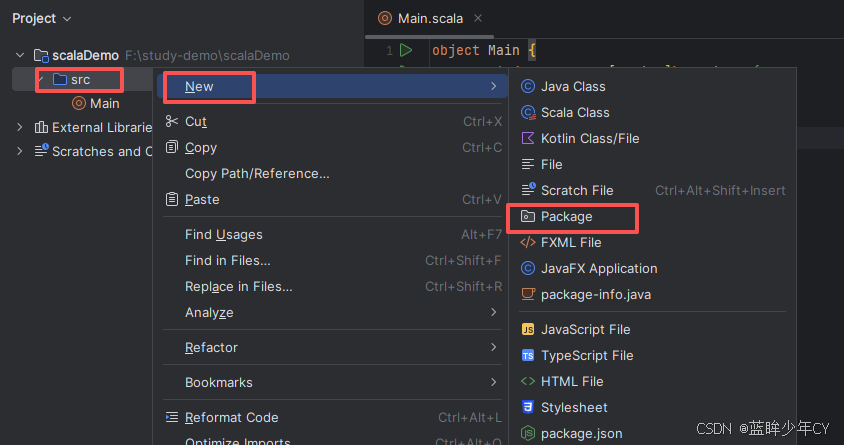
Task: Select Java Class from New submenu
Action: (652, 87)
